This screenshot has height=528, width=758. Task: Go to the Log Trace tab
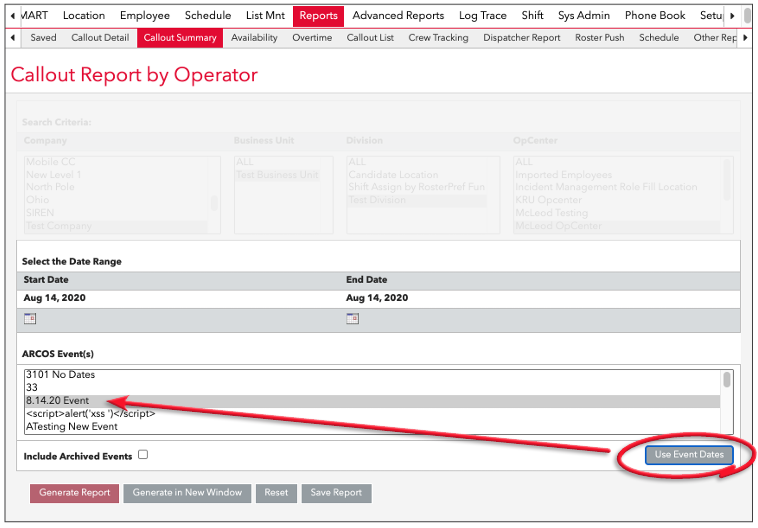tap(482, 15)
